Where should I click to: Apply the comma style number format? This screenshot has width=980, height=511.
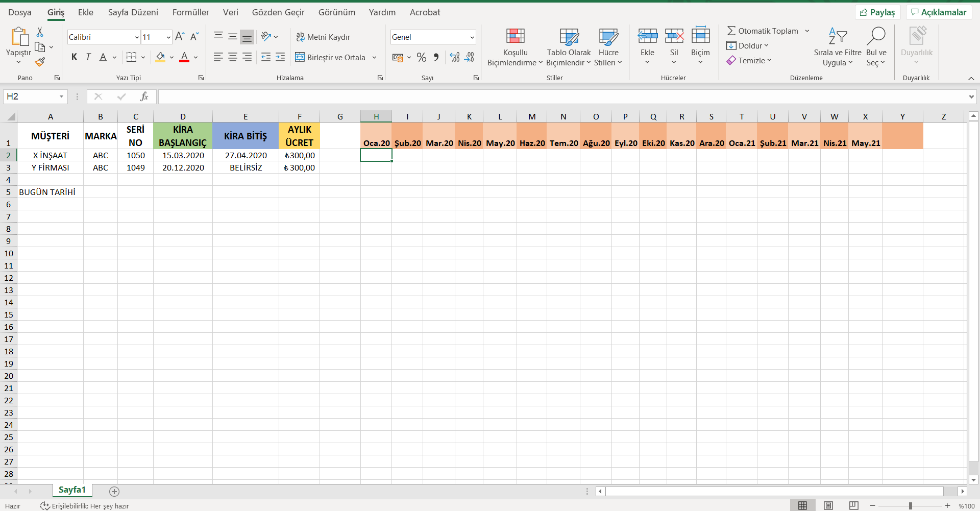tap(436, 57)
